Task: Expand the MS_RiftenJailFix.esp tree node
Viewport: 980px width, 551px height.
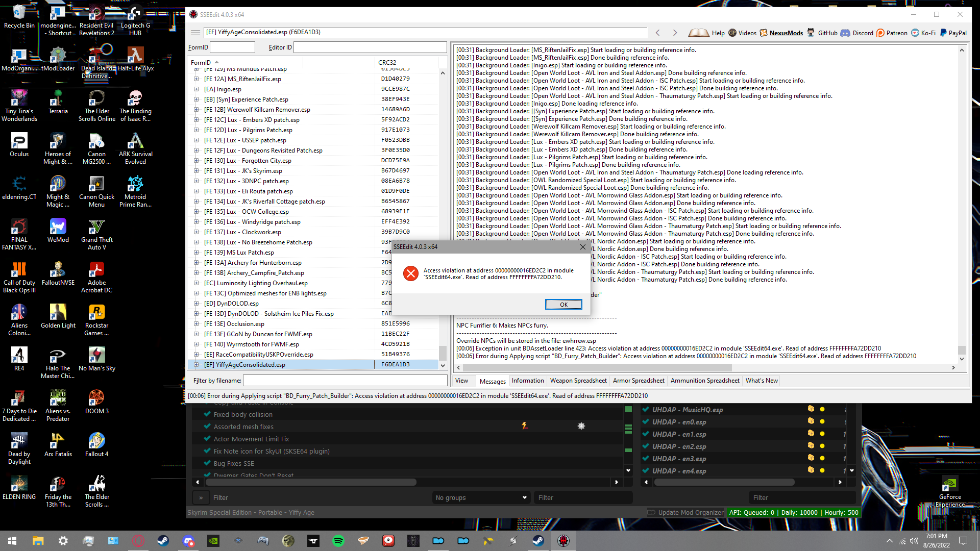Action: 197,79
